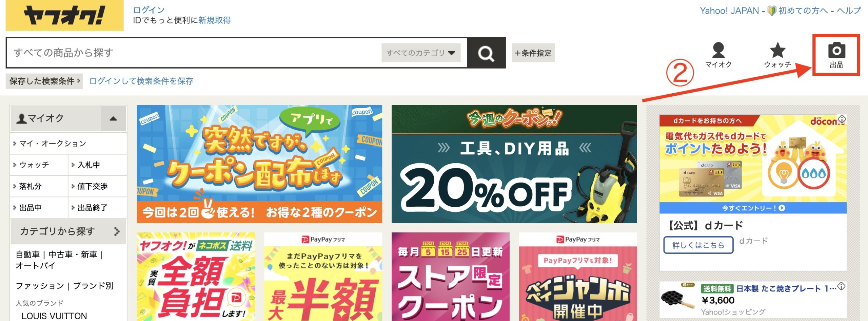Open the マイオク person icon
This screenshot has width=868, height=321.
[x=718, y=50]
